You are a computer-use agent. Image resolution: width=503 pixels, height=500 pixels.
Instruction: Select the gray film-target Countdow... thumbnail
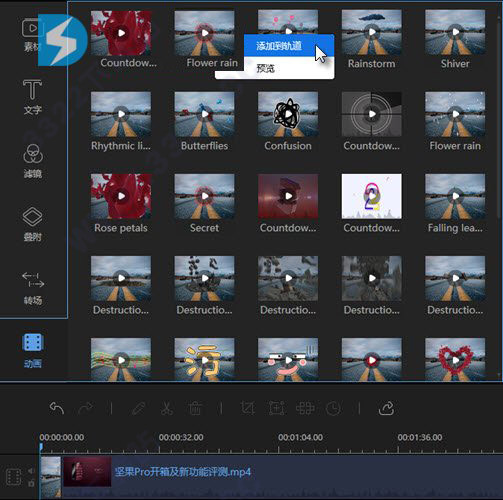pyautogui.click(x=372, y=114)
